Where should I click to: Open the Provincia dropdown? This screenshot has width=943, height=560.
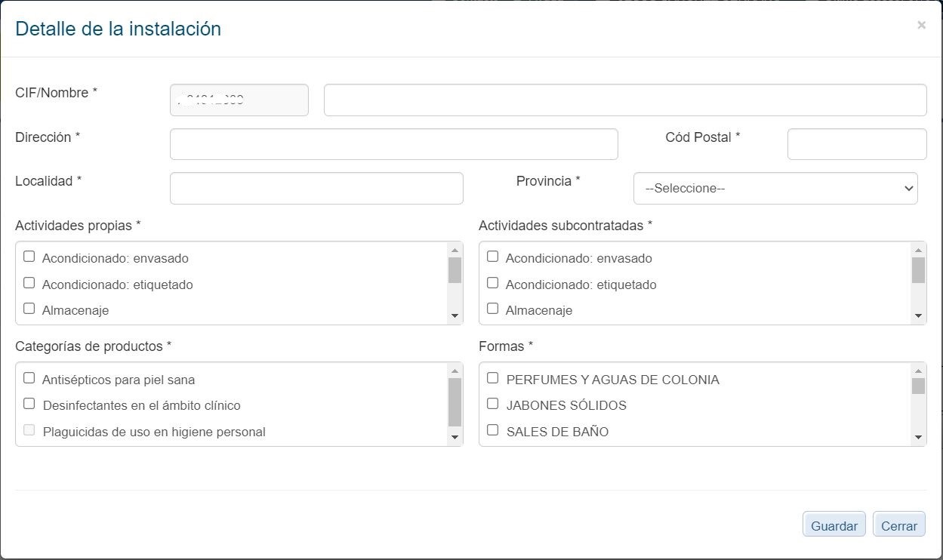pyautogui.click(x=775, y=188)
